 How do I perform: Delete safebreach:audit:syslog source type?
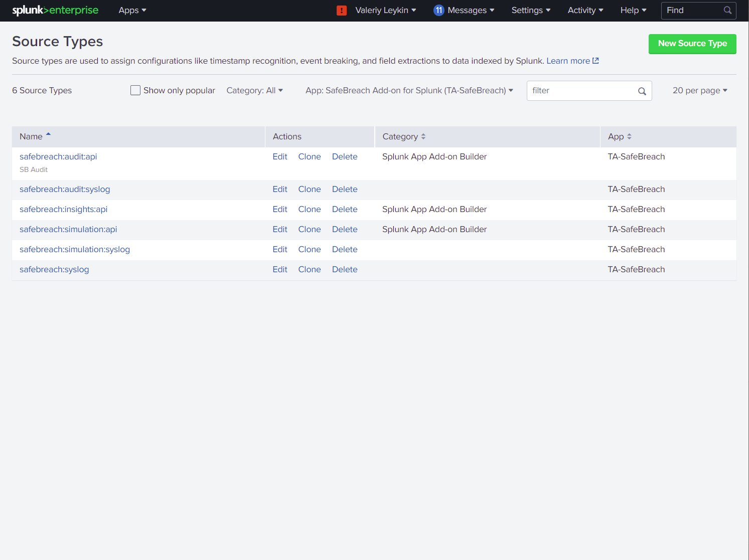[x=345, y=189]
